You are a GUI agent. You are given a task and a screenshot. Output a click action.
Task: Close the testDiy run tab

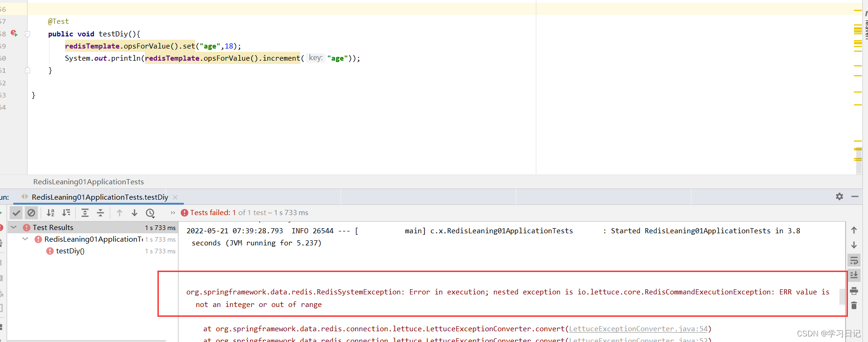tap(175, 197)
